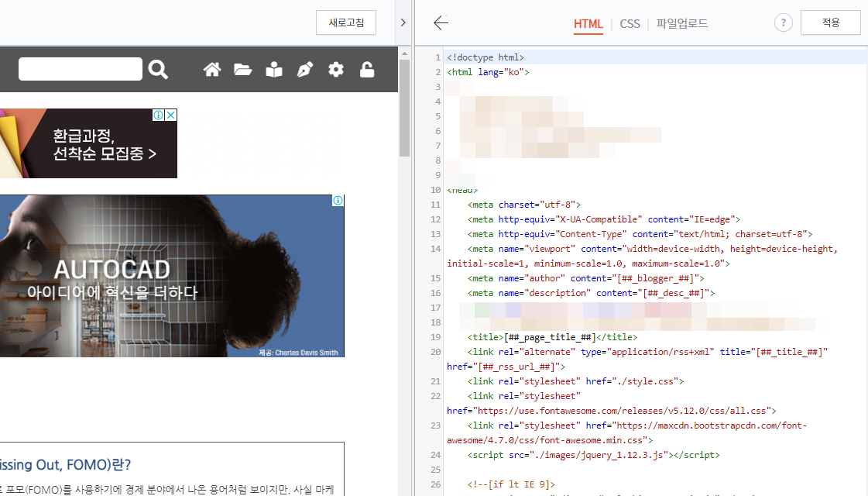The width and height of the screenshot is (868, 496).
Task: Click the search magnifier icon in preview
Action: tap(158, 69)
